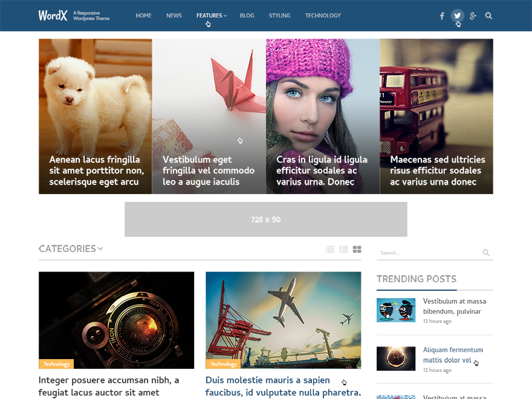Open the News menu item

point(174,16)
